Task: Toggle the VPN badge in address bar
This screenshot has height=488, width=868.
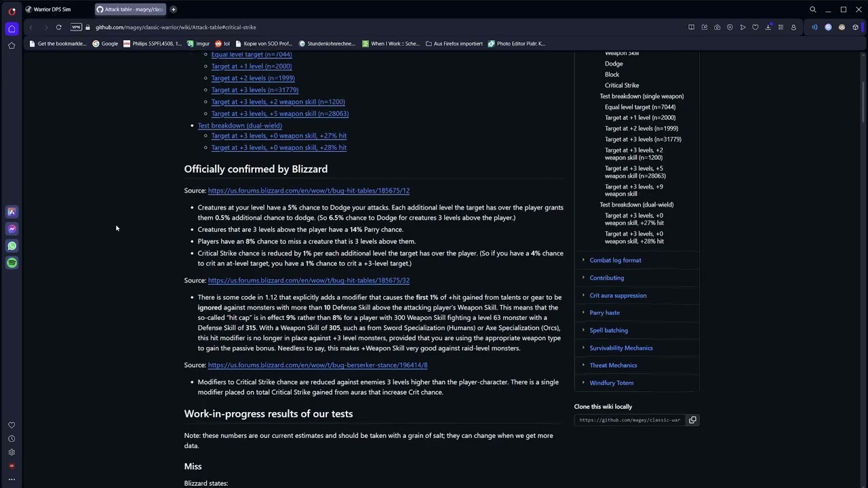Action: pyautogui.click(x=76, y=27)
